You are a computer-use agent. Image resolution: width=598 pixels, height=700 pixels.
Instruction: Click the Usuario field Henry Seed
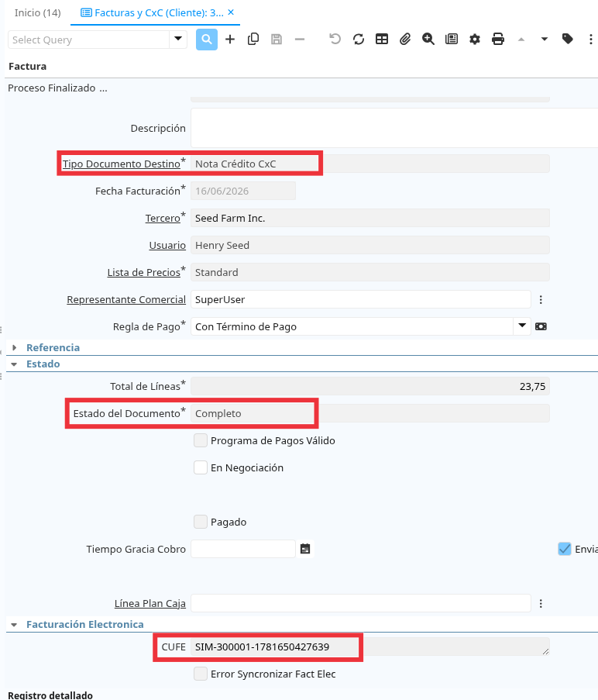370,245
